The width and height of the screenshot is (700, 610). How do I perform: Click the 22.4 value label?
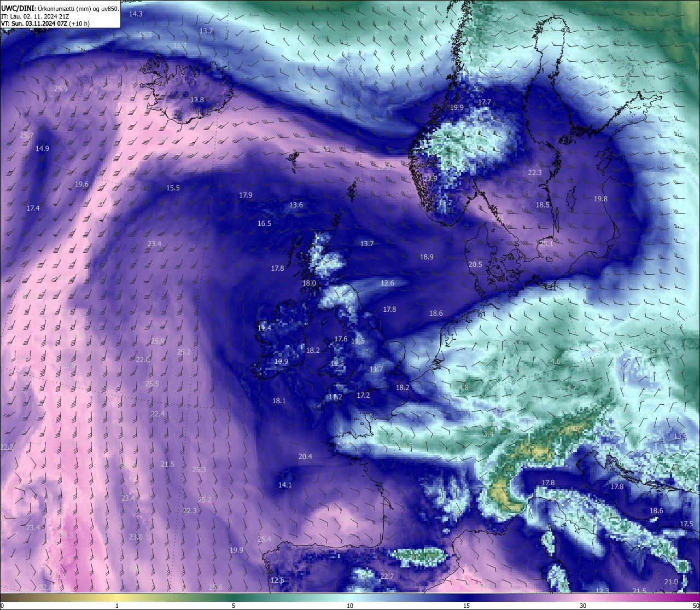tap(157, 414)
